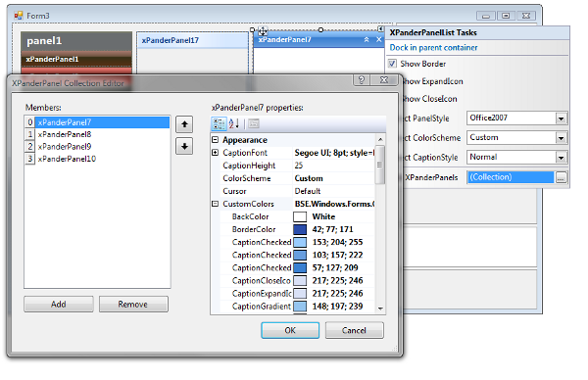Click the xPanderPanel17 caption in Form3
588x380 pixels.
click(192, 40)
